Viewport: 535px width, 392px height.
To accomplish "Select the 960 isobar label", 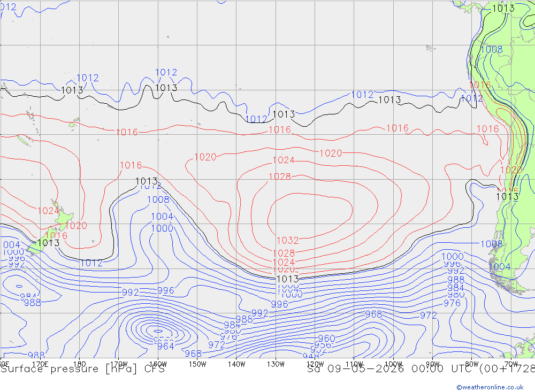I will tap(326, 339).
